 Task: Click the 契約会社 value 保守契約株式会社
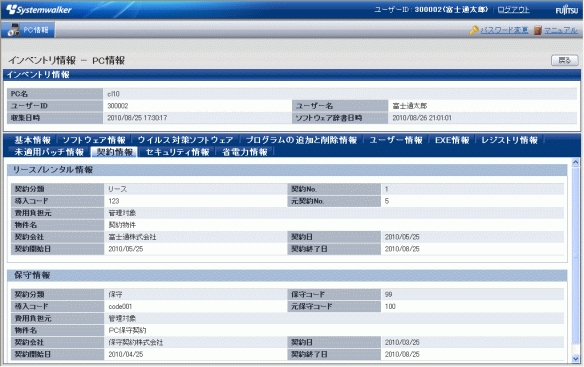[x=136, y=342]
